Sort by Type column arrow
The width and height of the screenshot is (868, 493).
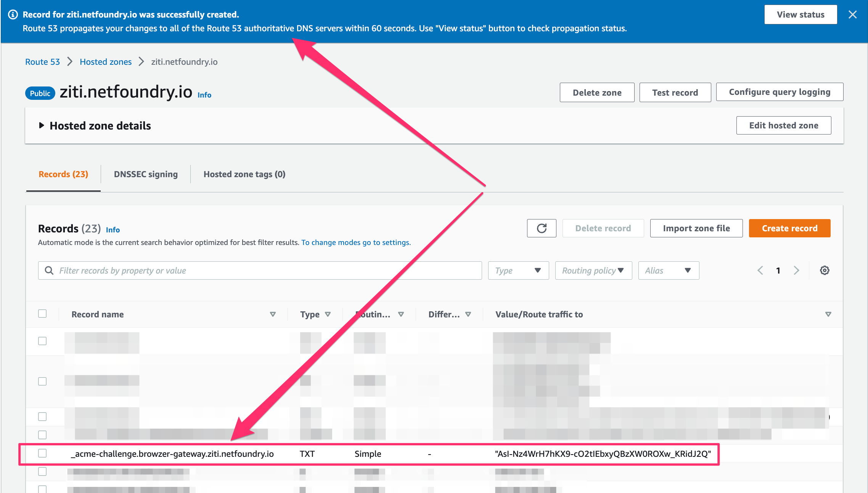click(x=328, y=314)
